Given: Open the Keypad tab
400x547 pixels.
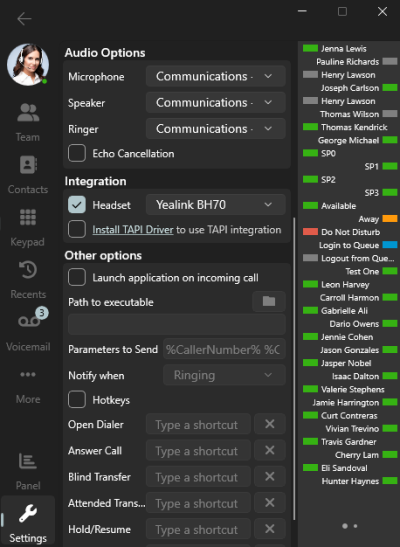Looking at the screenshot, I should click(x=28, y=227).
